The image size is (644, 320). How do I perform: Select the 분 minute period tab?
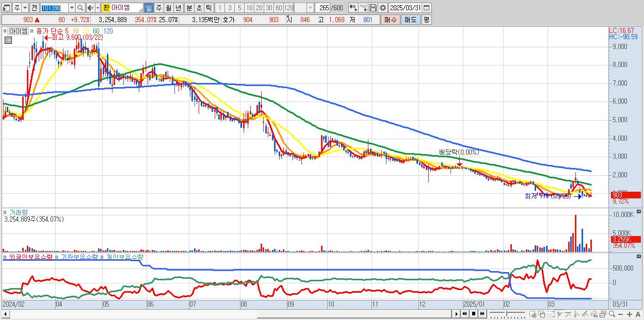click(189, 8)
